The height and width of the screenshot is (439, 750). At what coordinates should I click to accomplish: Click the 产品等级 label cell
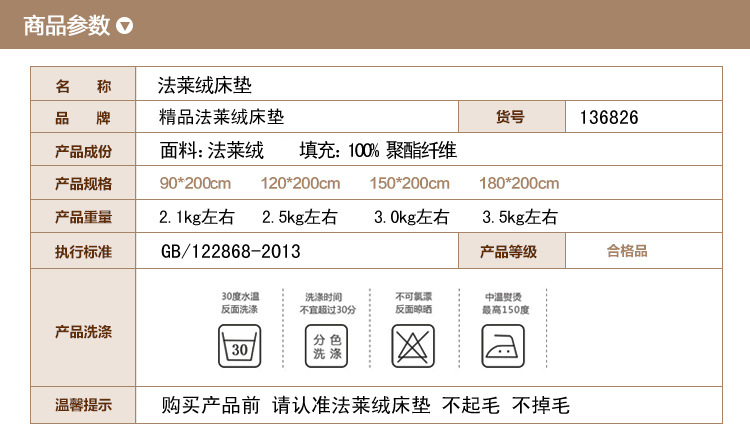coord(512,251)
